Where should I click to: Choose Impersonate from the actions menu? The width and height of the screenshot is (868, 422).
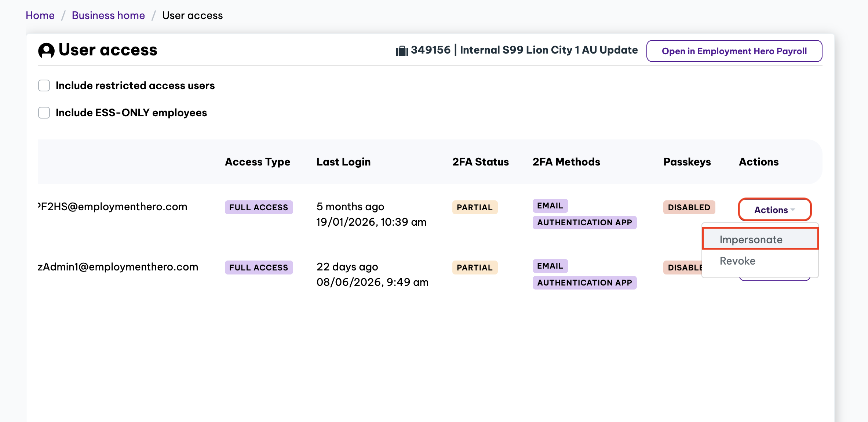pyautogui.click(x=760, y=239)
